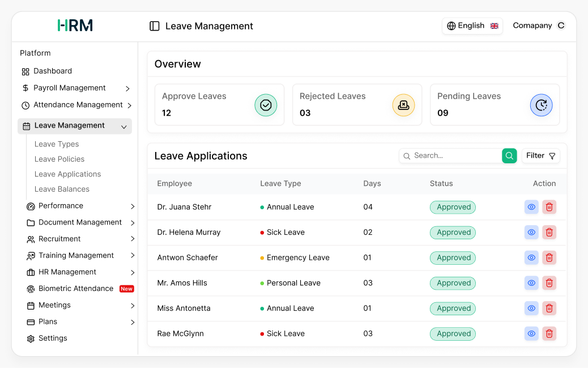The height and width of the screenshot is (368, 588).
Task: View Antwon Schaefer's leave details
Action: tap(531, 257)
